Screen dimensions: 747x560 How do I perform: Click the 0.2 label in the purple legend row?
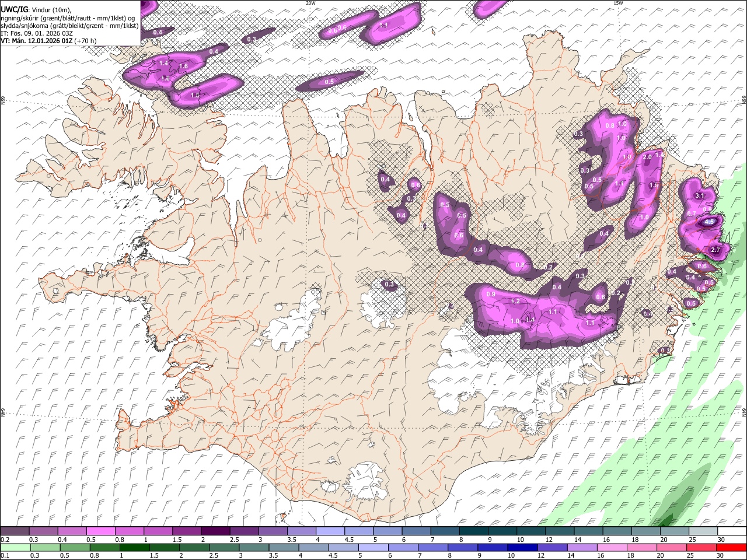point(5,540)
